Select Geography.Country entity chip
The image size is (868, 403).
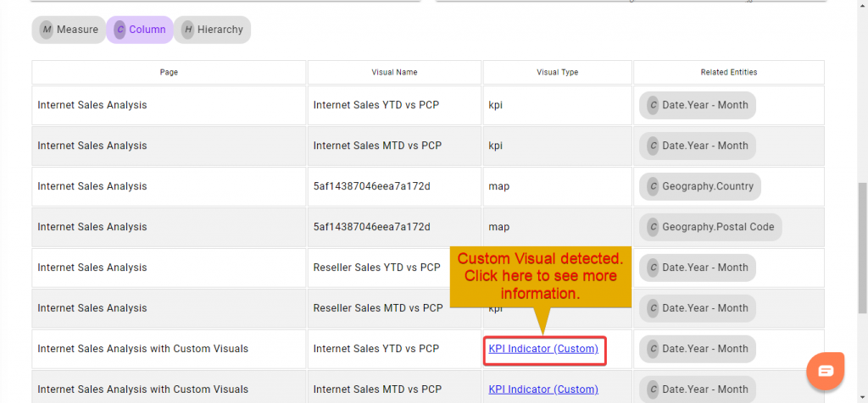(699, 186)
